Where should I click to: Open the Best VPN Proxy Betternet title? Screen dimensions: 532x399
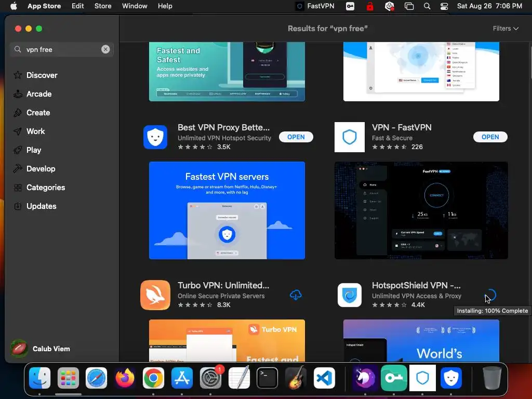coord(223,127)
